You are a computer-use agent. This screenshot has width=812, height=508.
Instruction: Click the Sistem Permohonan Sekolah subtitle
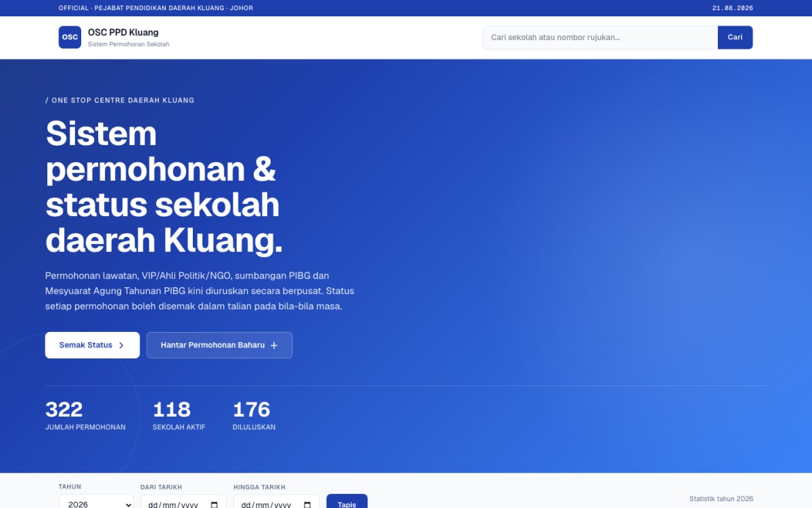click(x=129, y=44)
